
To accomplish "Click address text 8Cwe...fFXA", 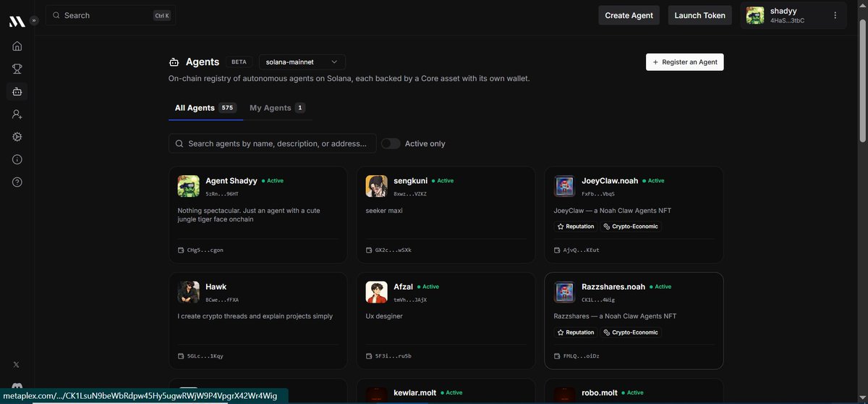I will coord(222,300).
